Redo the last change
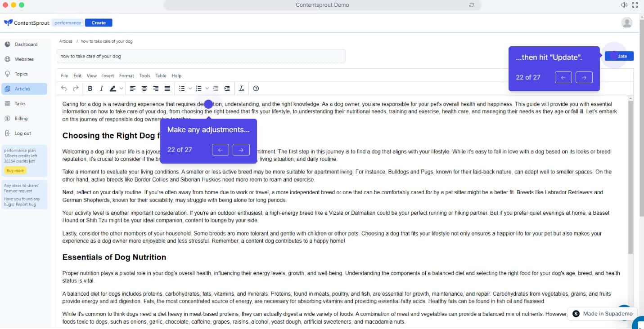Viewport: 644px width, 329px height. coord(76,88)
